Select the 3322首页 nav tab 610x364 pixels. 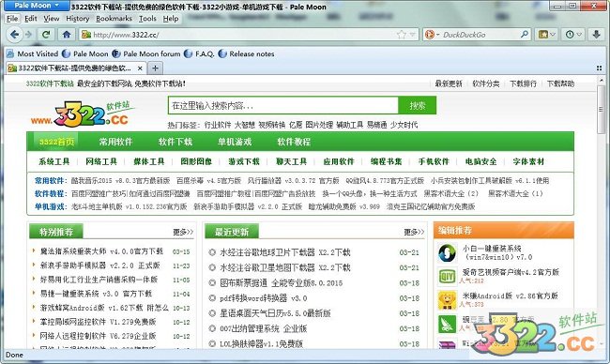(56, 142)
